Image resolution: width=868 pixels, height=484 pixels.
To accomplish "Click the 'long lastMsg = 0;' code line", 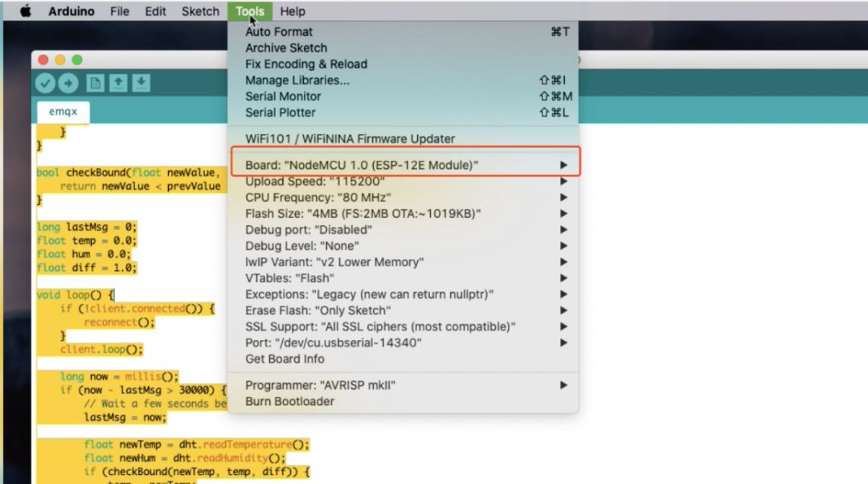I will 87,227.
